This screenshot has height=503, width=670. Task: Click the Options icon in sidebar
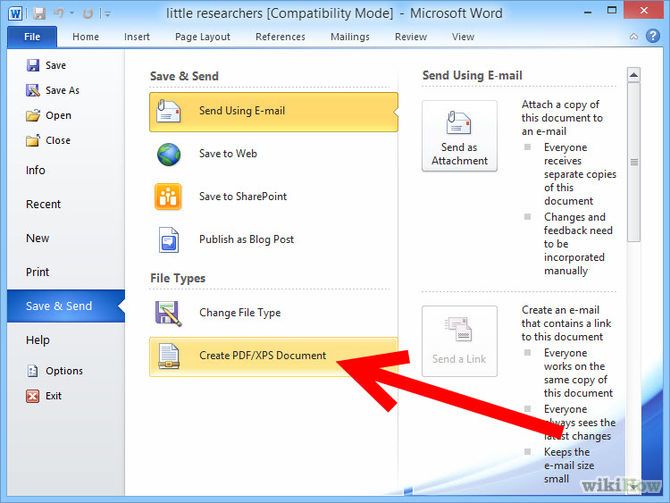[32, 371]
